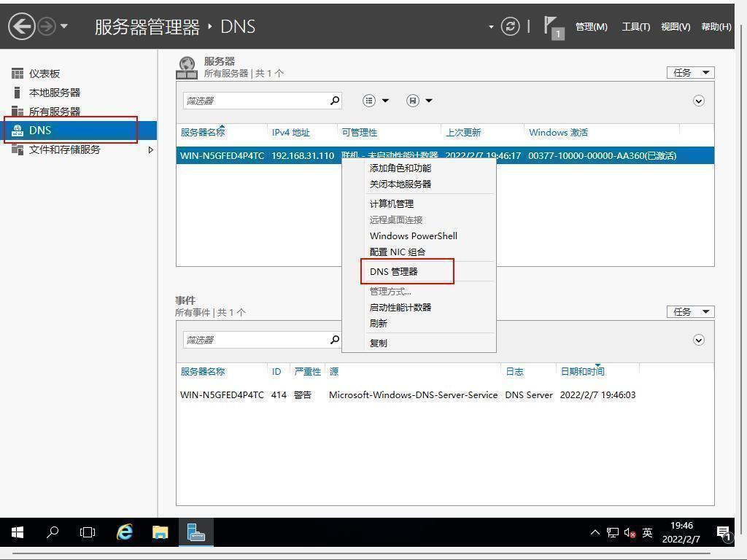Choose 刷新 from context menu
Viewport: 747px width, 560px height.
[x=379, y=323]
